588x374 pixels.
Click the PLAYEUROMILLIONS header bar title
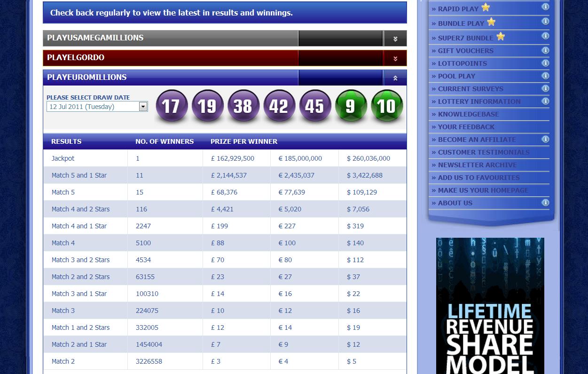(x=87, y=77)
